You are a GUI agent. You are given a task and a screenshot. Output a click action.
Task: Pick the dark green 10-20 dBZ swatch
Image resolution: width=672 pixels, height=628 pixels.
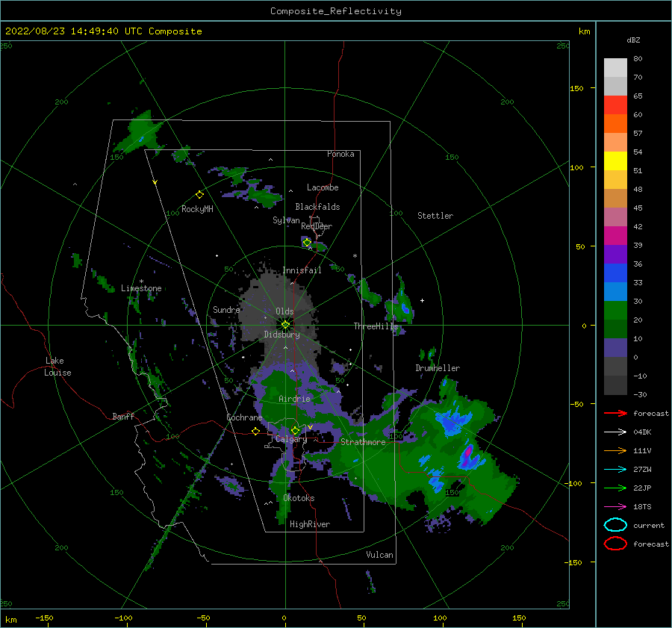point(615,329)
